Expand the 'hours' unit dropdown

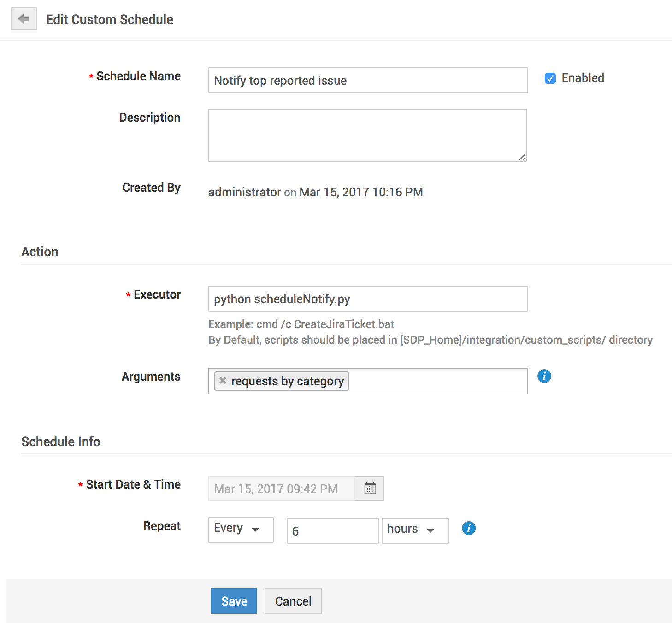pos(415,530)
